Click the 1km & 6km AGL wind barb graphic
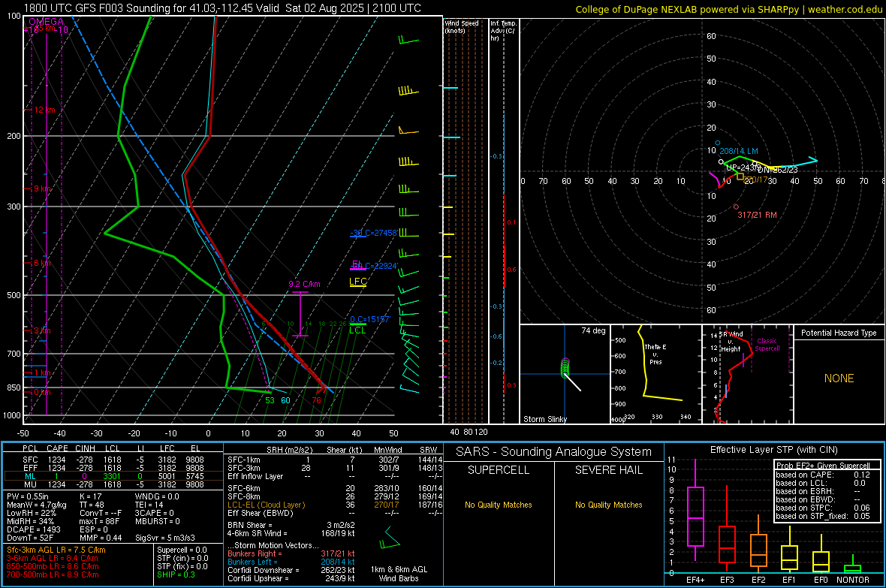Viewport: 886px width, 588px height. click(x=390, y=538)
